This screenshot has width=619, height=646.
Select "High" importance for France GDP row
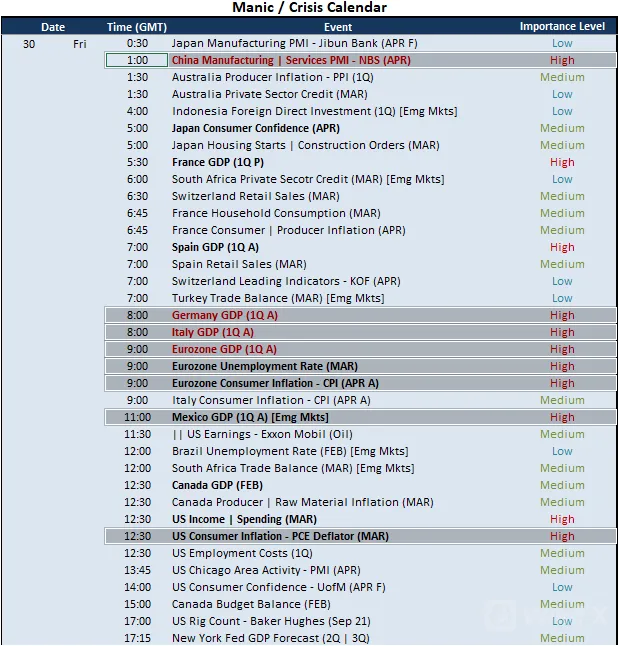(x=562, y=162)
